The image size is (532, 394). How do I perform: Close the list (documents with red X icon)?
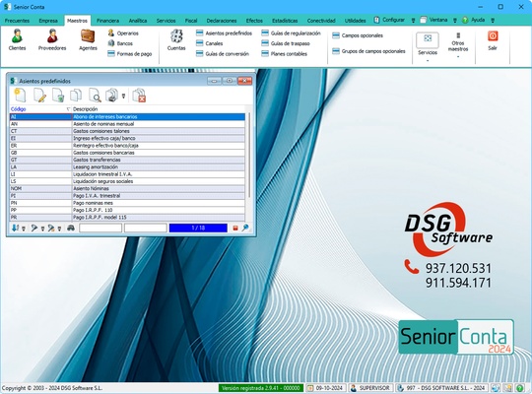point(139,95)
